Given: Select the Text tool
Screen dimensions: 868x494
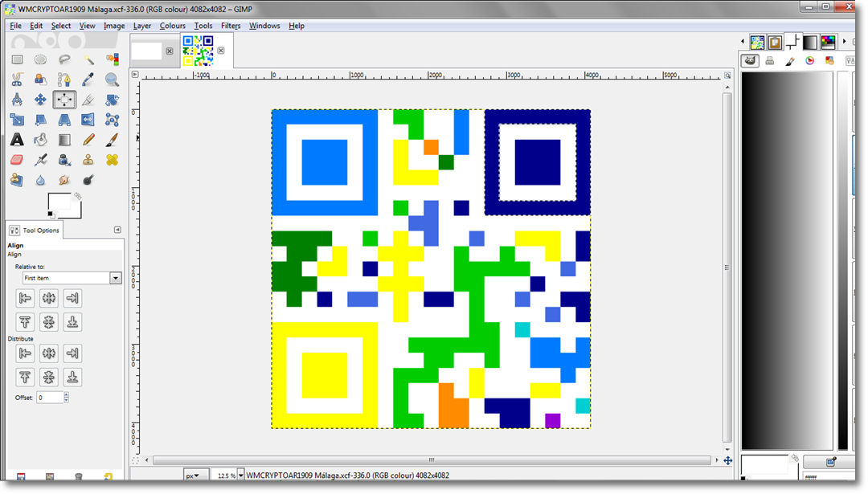Looking at the screenshot, I should 17,140.
